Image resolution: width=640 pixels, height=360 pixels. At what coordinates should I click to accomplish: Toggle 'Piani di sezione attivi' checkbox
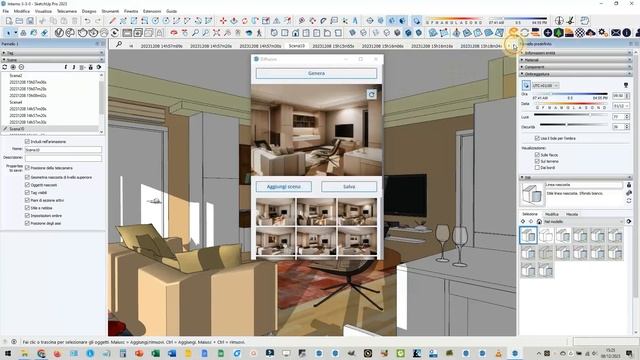[x=27, y=200]
